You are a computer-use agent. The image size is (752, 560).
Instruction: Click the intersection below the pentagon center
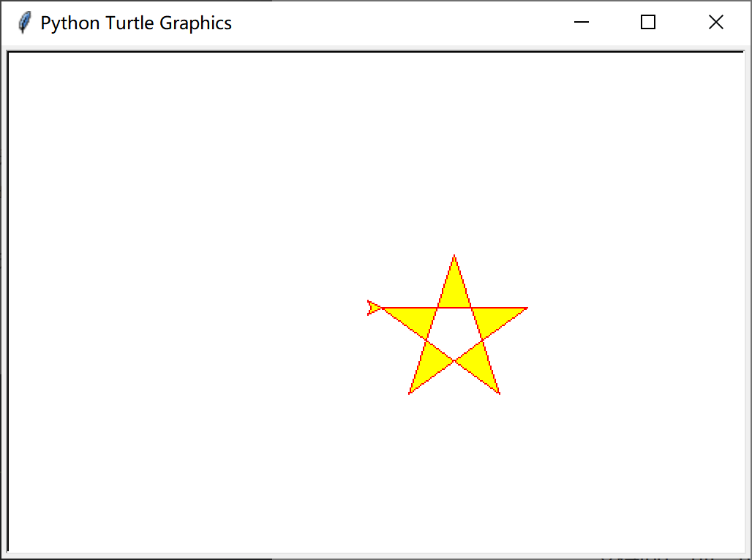click(x=455, y=360)
